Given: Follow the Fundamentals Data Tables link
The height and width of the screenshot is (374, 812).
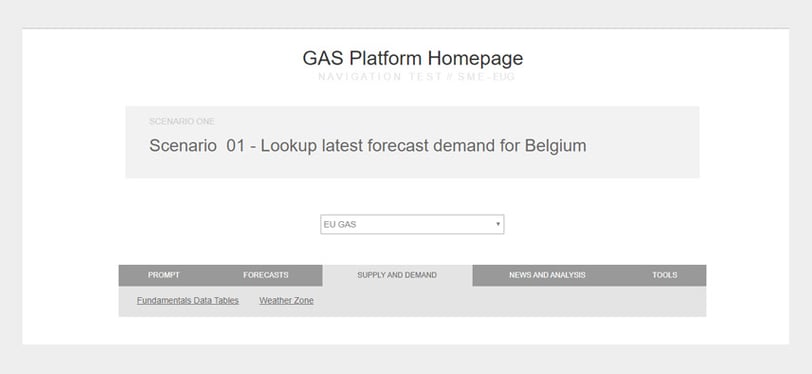Looking at the screenshot, I should coord(188,300).
